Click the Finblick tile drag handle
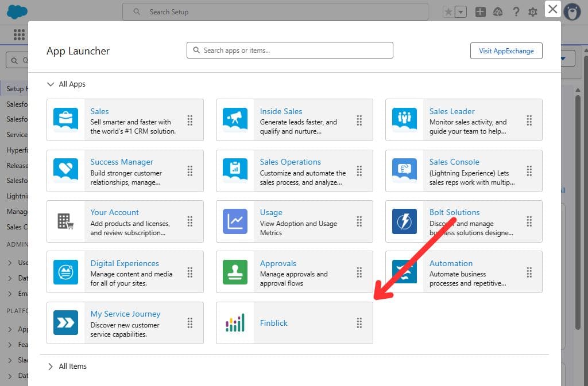Image resolution: width=588 pixels, height=386 pixels. 359,323
